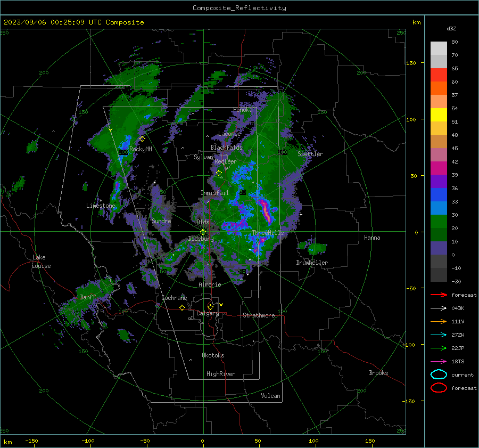This screenshot has height=448, width=479.
Task: Click the Olds town label
Action: 203,222
